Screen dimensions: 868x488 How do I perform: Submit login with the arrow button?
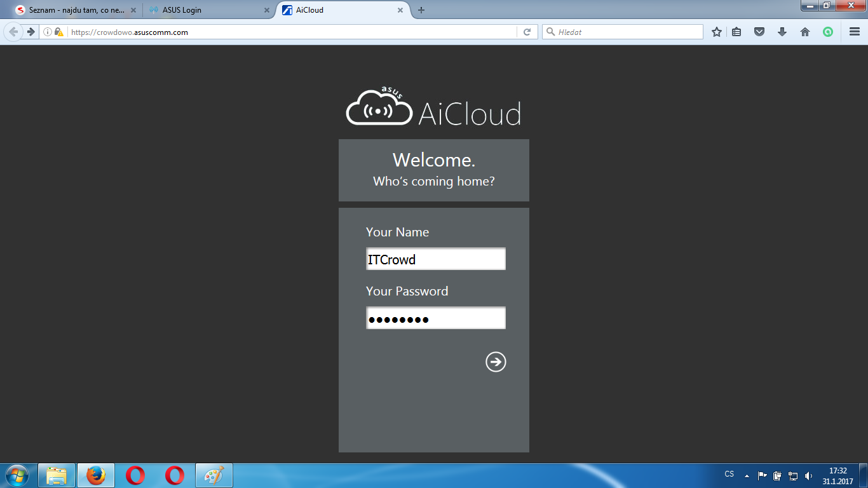coord(496,362)
